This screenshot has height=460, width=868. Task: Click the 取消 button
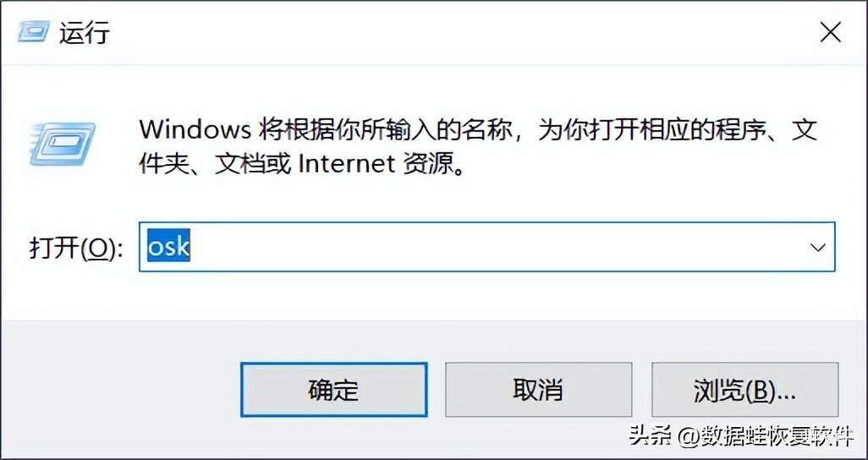538,390
